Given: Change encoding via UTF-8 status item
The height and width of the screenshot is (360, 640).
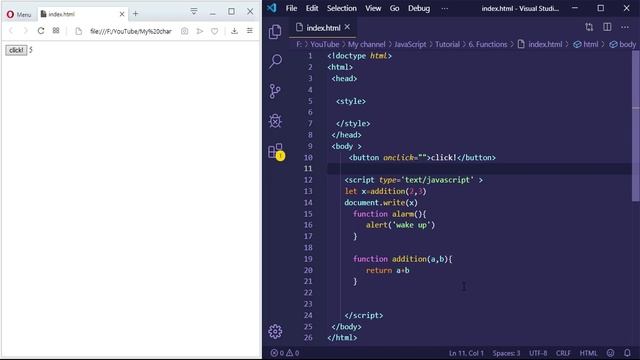Looking at the screenshot, I should [538, 353].
